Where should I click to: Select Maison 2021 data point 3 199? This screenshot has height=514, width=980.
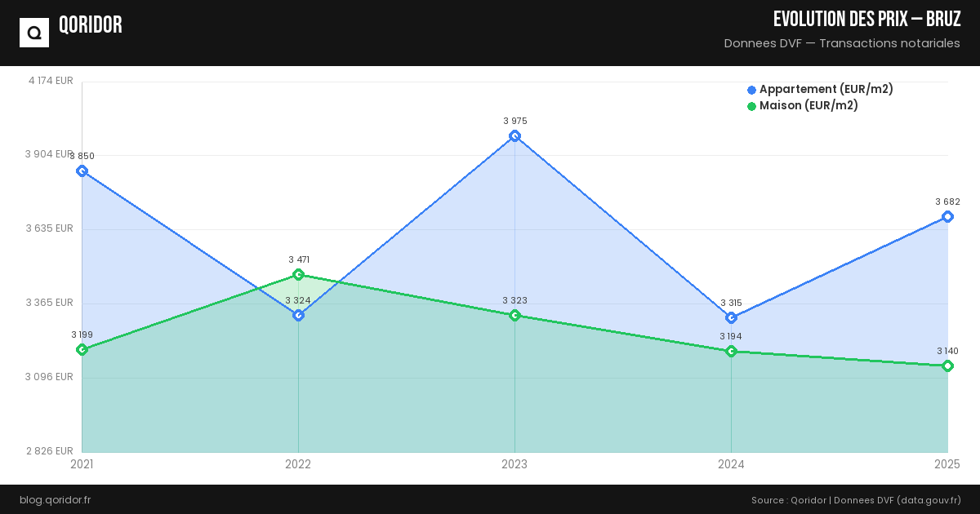tap(82, 349)
